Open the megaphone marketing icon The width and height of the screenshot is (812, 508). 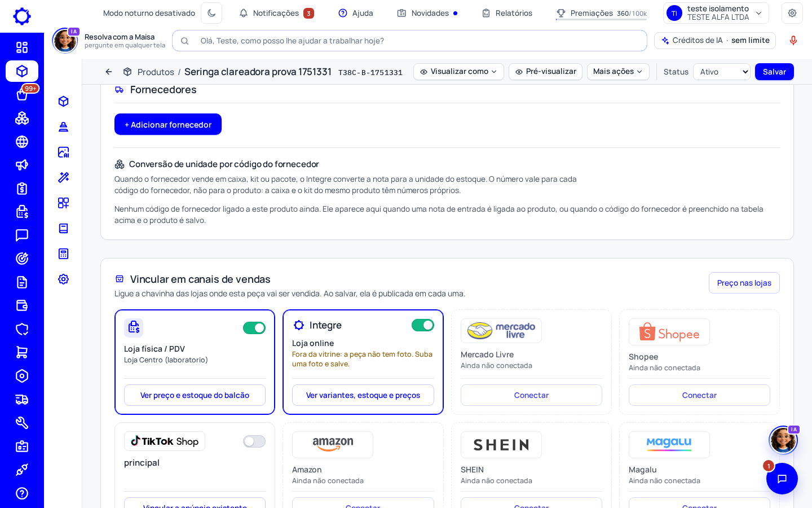[x=22, y=165]
